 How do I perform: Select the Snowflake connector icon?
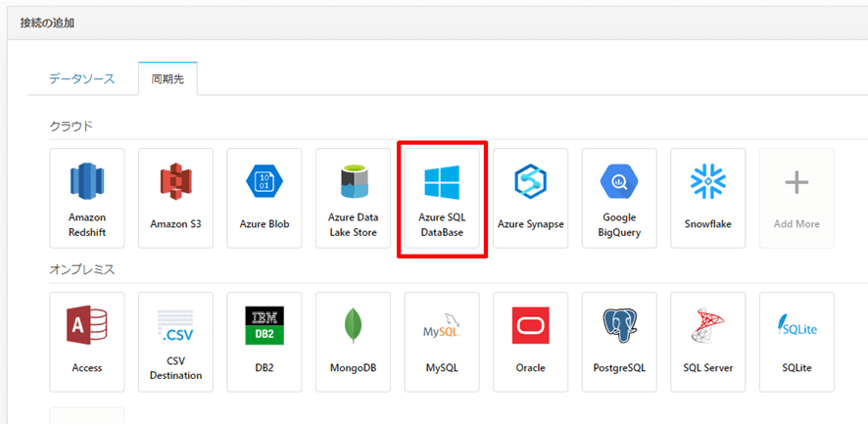point(707,197)
